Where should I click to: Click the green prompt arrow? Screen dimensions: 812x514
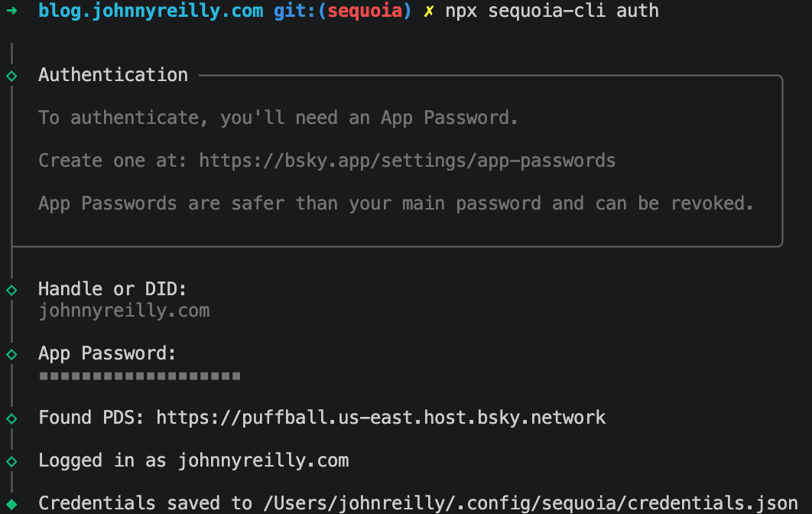coord(11,11)
